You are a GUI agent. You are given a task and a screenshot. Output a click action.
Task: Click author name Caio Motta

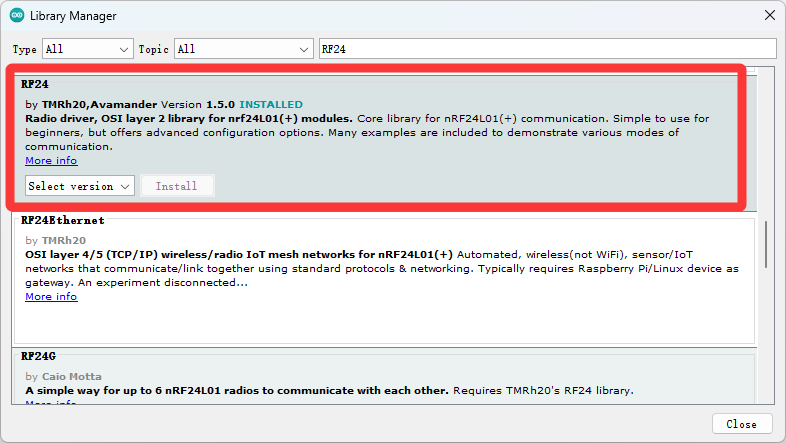click(x=72, y=376)
